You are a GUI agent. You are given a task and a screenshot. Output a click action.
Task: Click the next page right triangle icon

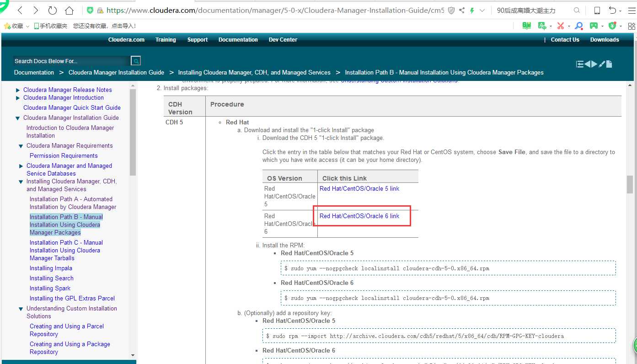[594, 64]
